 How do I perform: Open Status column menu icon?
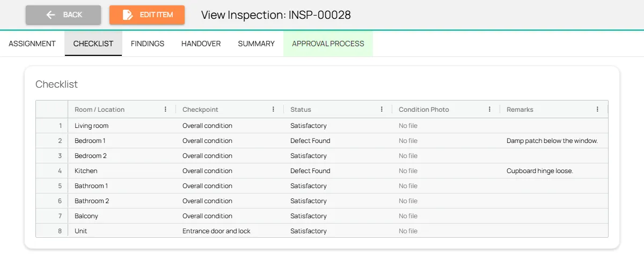(x=382, y=109)
